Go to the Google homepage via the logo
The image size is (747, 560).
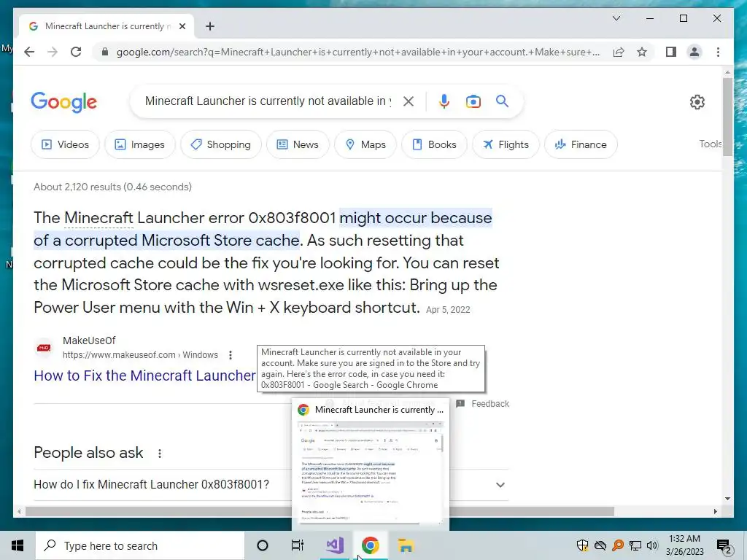(x=64, y=102)
